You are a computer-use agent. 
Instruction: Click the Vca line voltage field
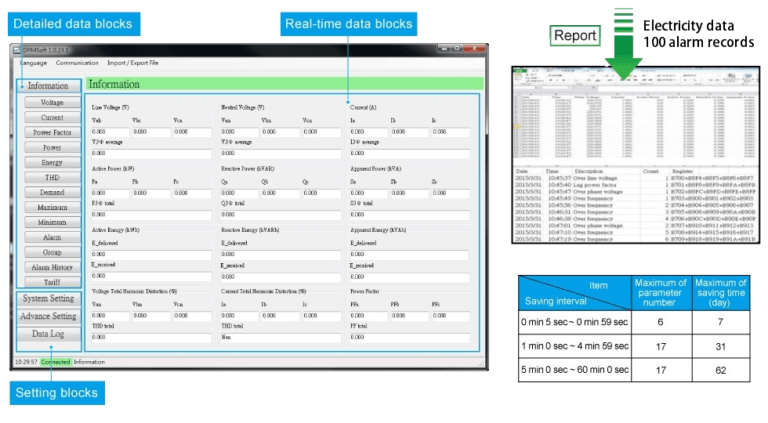tap(192, 132)
